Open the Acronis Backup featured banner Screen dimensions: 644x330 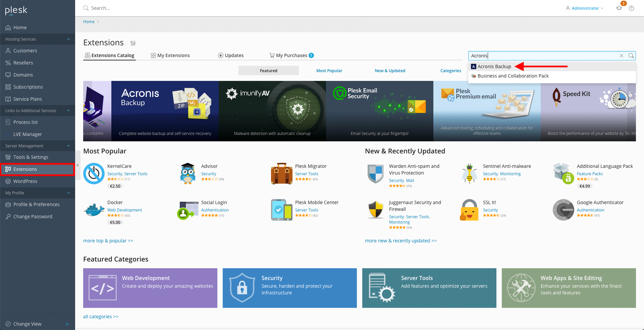coord(165,111)
